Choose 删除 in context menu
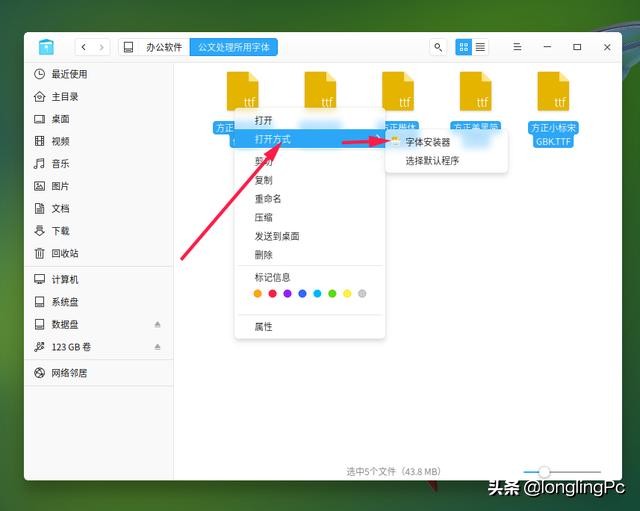This screenshot has height=511, width=640. pos(310,255)
